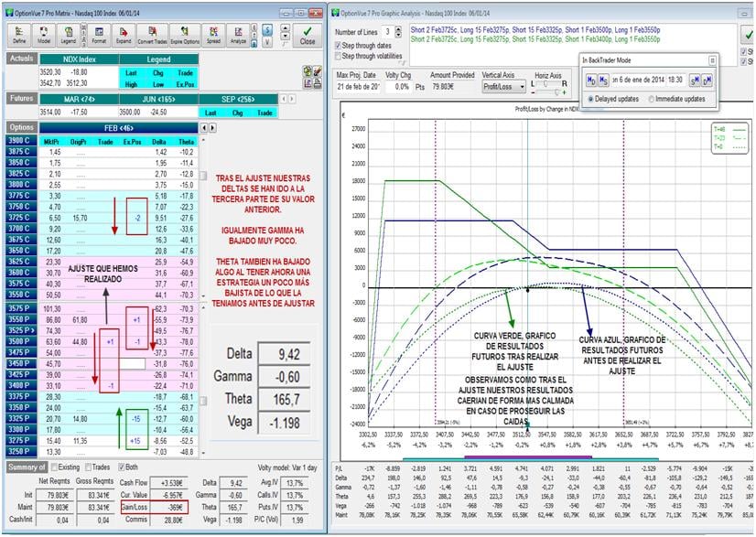Open the Spread tool
The image size is (756, 537).
pos(213,36)
